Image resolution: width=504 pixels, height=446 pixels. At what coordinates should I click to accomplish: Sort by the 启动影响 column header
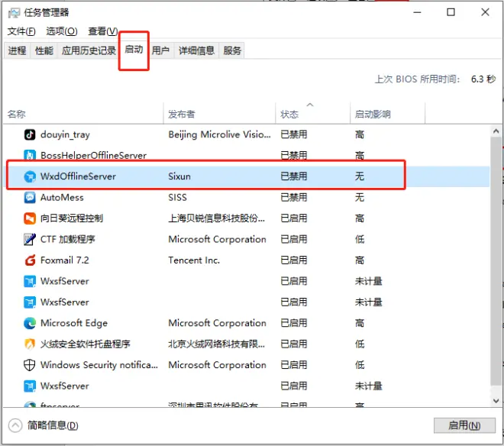click(388, 114)
